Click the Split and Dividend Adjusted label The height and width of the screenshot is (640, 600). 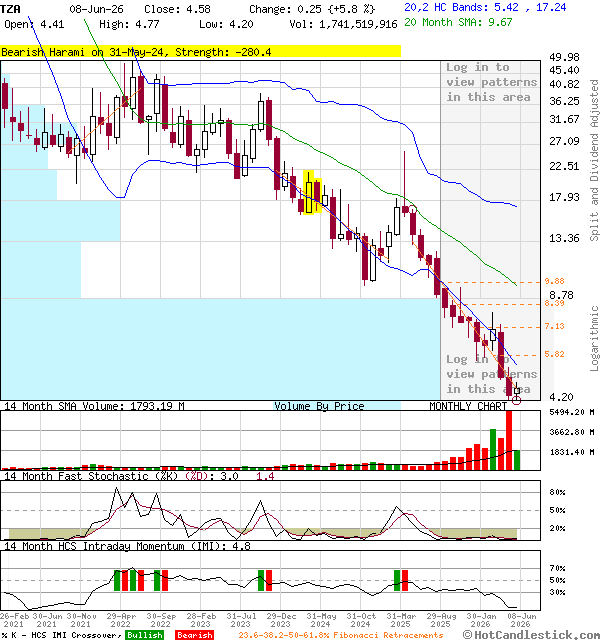[x=594, y=160]
